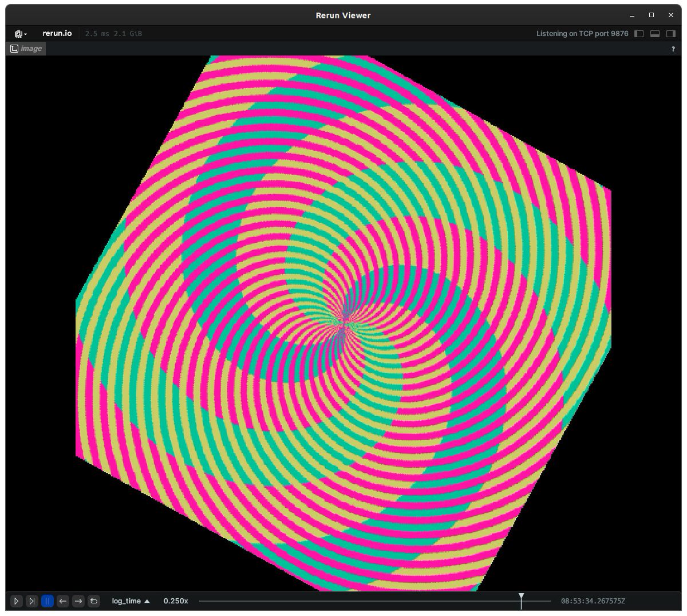Open the help question mark
The height and width of the screenshot is (616, 687).
[673, 49]
